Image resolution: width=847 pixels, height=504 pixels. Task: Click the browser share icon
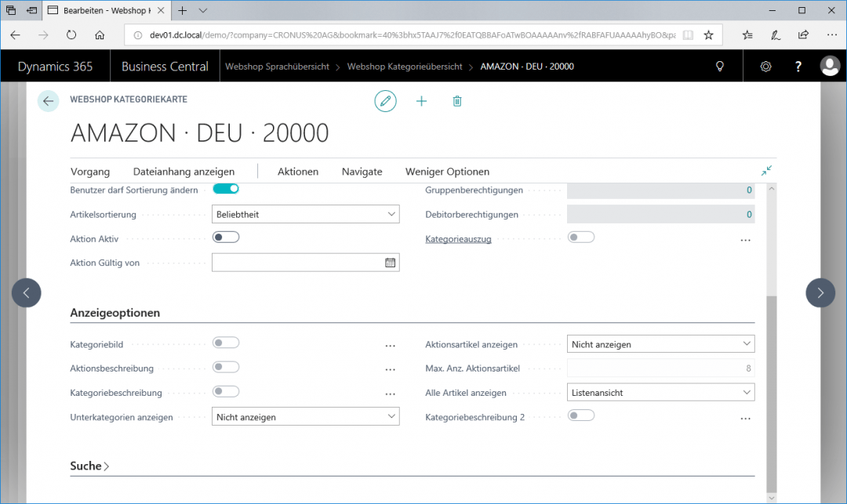(803, 35)
